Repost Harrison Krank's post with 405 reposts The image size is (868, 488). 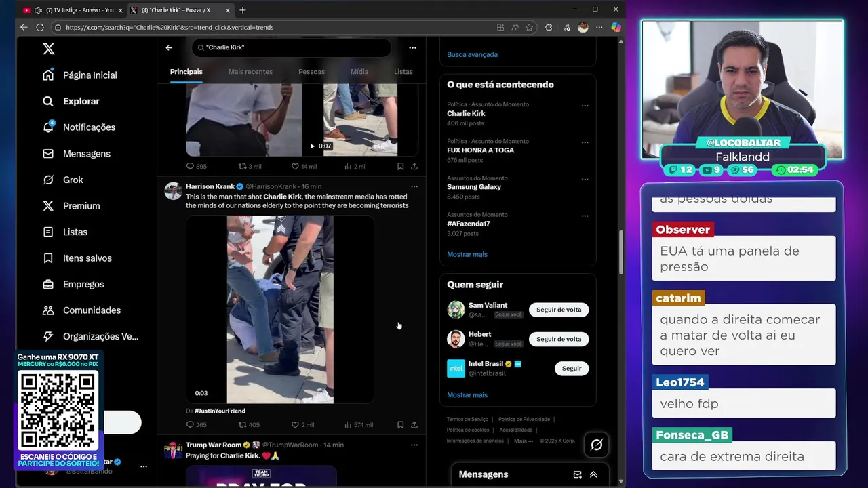pyautogui.click(x=249, y=425)
